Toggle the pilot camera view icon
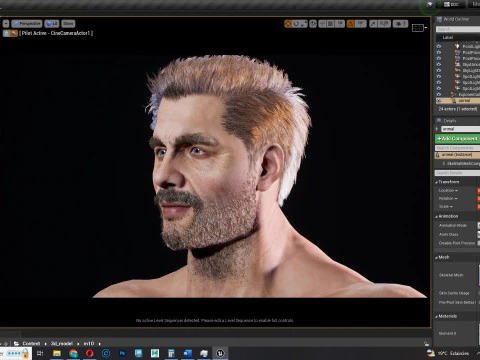Screen dimensions: 480x360 tap(14, 33)
